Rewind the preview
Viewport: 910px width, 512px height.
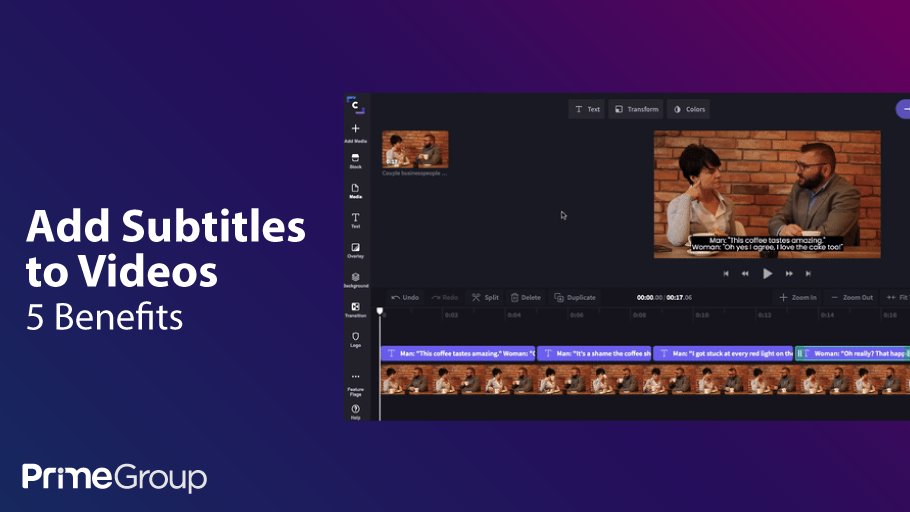click(745, 273)
